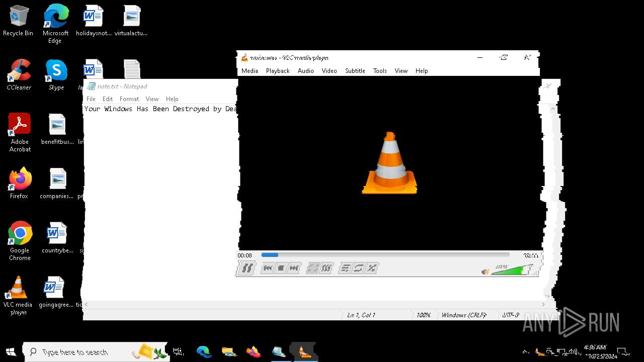The image size is (644, 362).
Task: Click Ln 1, Col 1 status entry
Action: click(361, 315)
